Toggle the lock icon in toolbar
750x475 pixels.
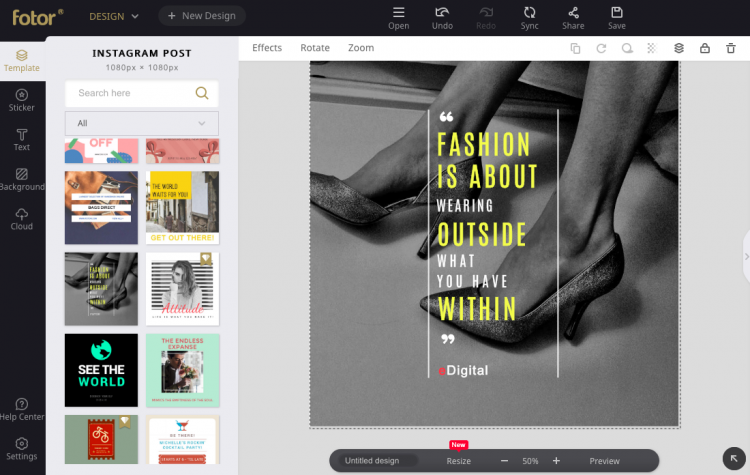tap(705, 48)
